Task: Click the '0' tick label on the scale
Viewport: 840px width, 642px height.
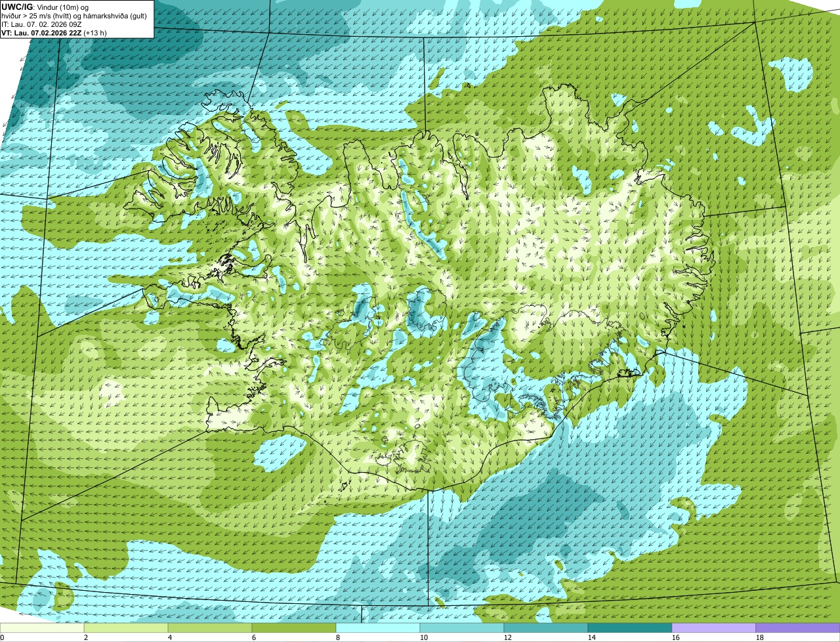Action: [x=2, y=637]
